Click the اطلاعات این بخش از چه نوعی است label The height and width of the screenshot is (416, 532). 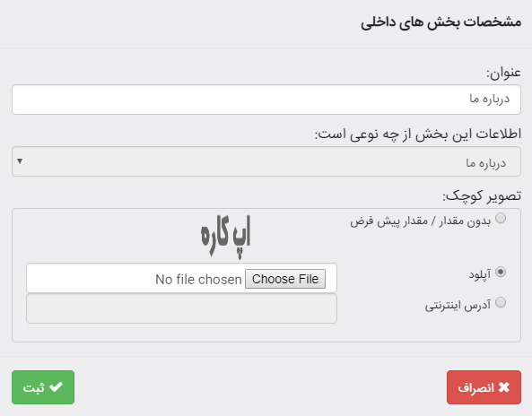click(x=418, y=134)
